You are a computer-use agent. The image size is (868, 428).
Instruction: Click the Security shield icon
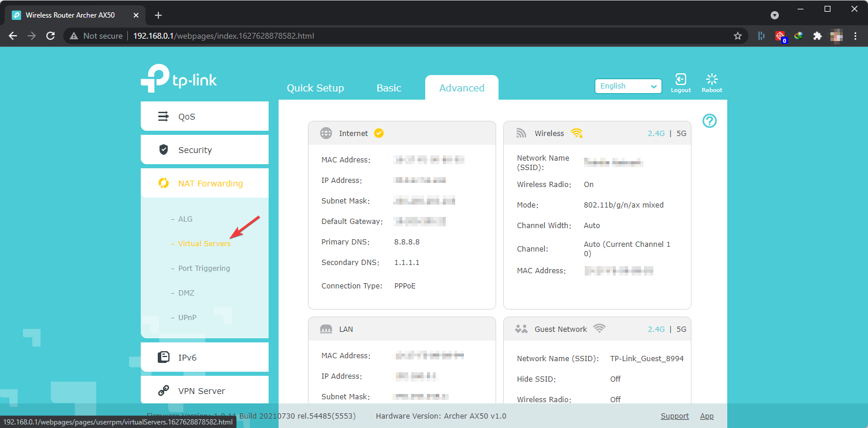[164, 150]
